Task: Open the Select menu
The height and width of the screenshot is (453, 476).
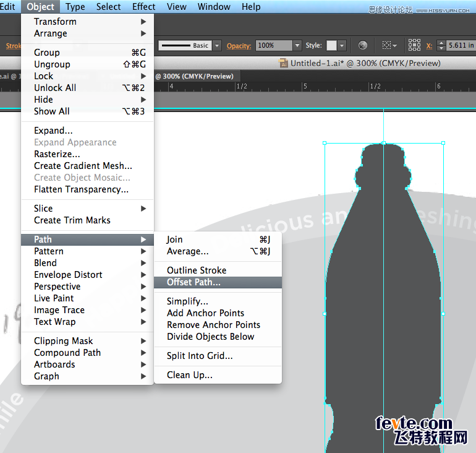Action: tap(108, 7)
